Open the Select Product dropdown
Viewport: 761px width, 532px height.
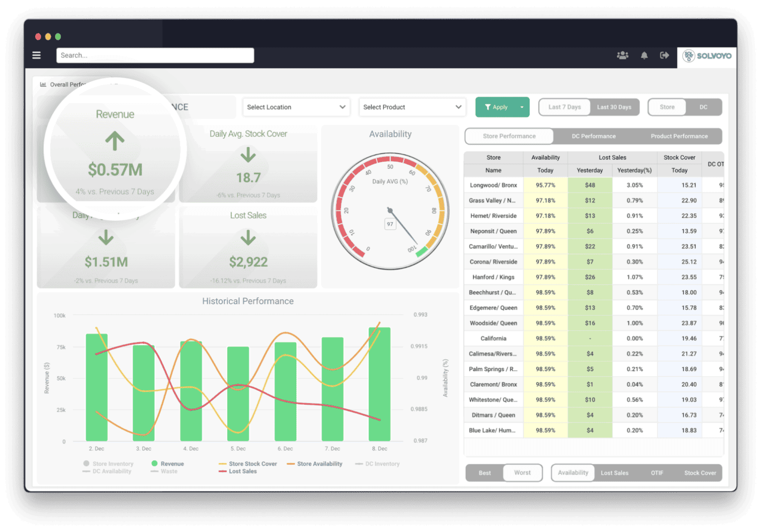click(x=412, y=107)
